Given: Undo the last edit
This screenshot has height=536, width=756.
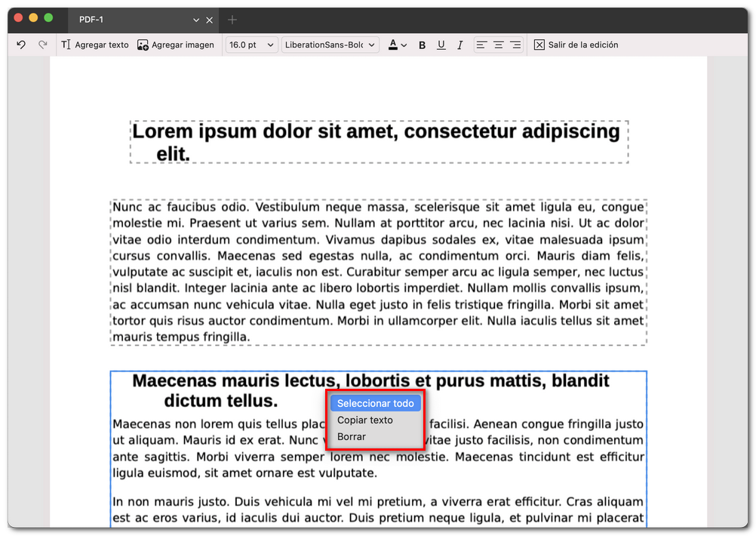Looking at the screenshot, I should (x=21, y=45).
